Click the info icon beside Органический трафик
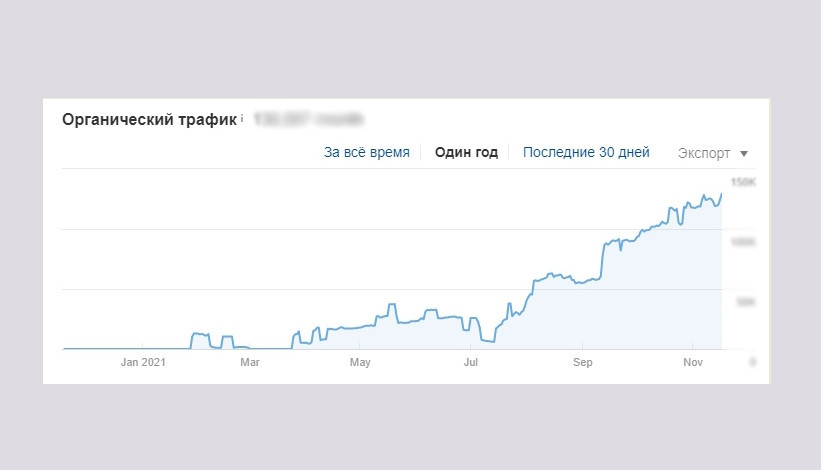This screenshot has width=821, height=470. point(242,119)
